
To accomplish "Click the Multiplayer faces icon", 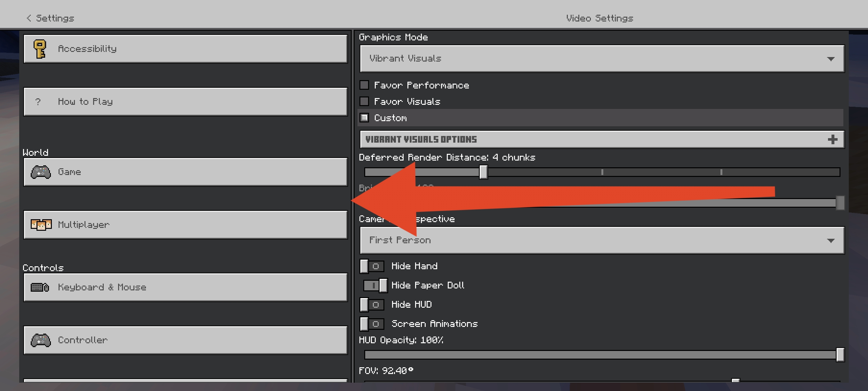I will point(41,225).
